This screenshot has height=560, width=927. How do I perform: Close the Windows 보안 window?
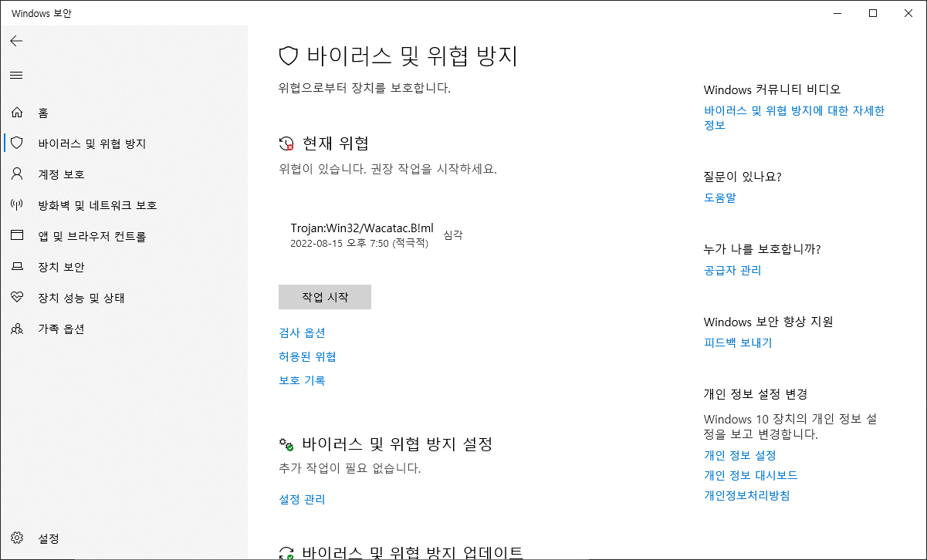[908, 12]
